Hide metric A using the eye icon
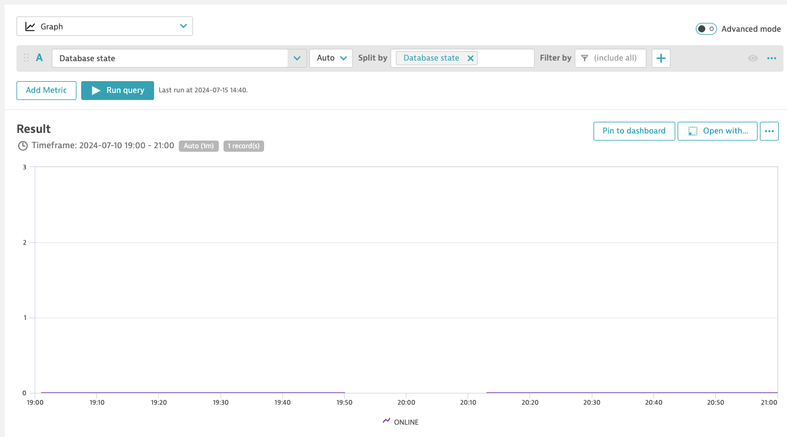The image size is (787, 437). coord(753,59)
